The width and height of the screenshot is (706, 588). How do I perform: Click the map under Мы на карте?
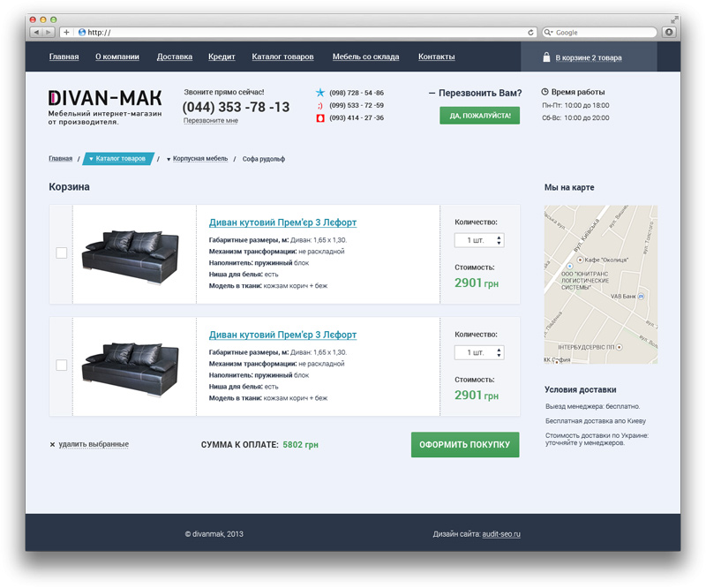(x=600, y=284)
